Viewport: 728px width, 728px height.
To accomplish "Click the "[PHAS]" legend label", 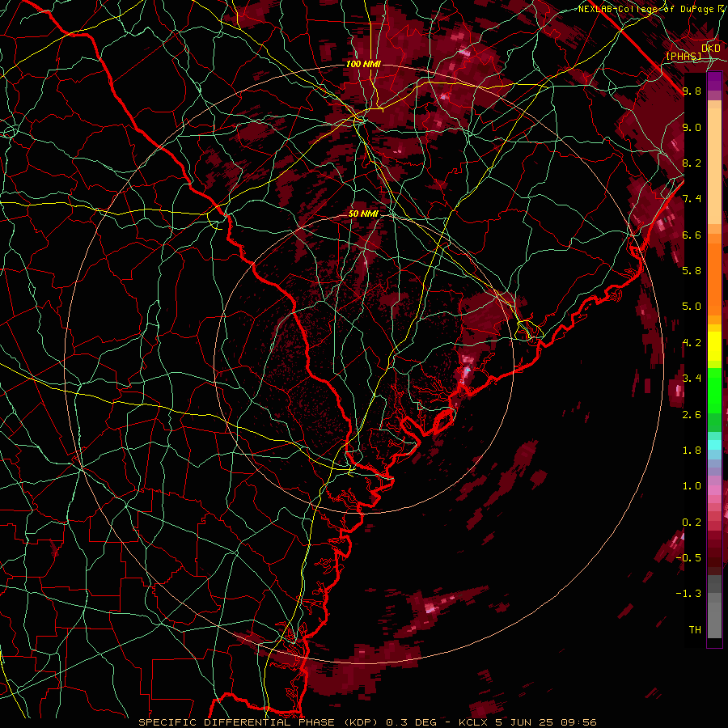I will 684,56.
